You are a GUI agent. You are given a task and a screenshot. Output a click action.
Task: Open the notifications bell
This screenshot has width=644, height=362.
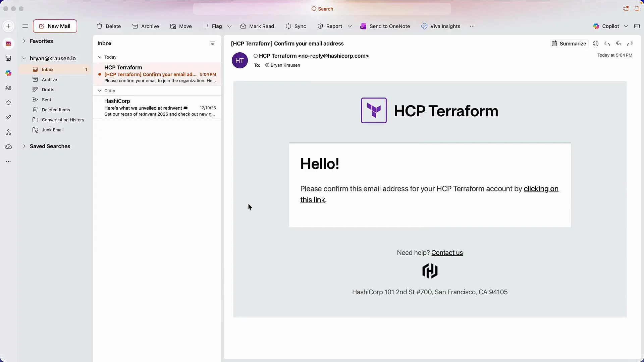(x=637, y=9)
